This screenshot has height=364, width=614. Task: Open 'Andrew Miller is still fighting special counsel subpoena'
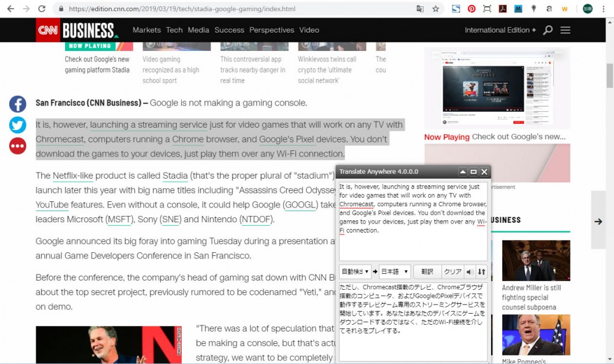point(531,298)
